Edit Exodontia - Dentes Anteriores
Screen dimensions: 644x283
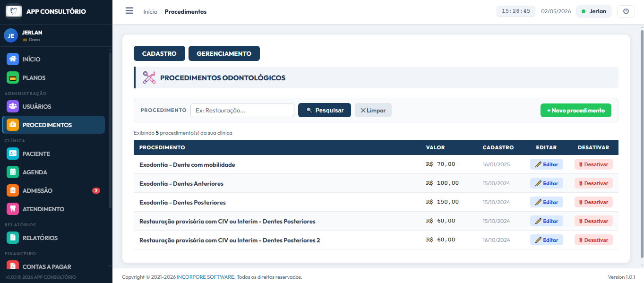(x=547, y=183)
